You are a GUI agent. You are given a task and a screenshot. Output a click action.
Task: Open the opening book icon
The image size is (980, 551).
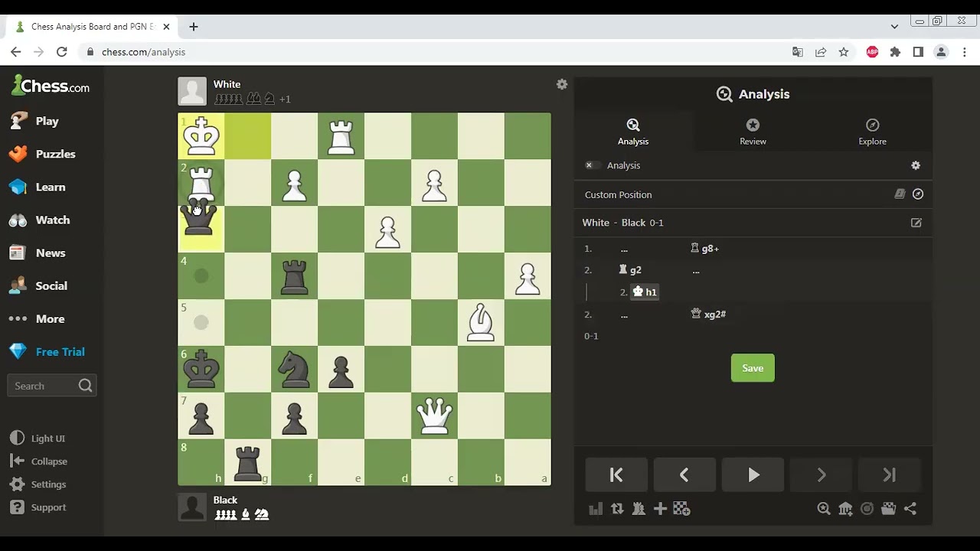click(x=900, y=194)
